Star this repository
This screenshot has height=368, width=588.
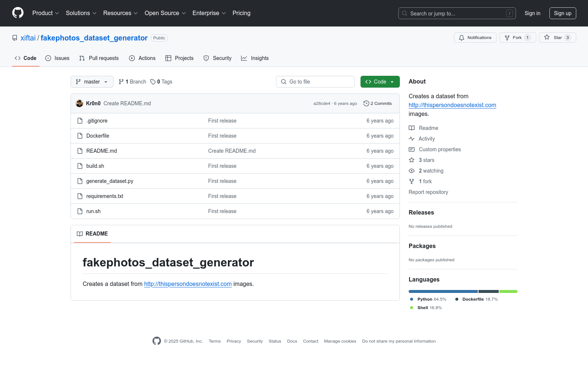557,38
